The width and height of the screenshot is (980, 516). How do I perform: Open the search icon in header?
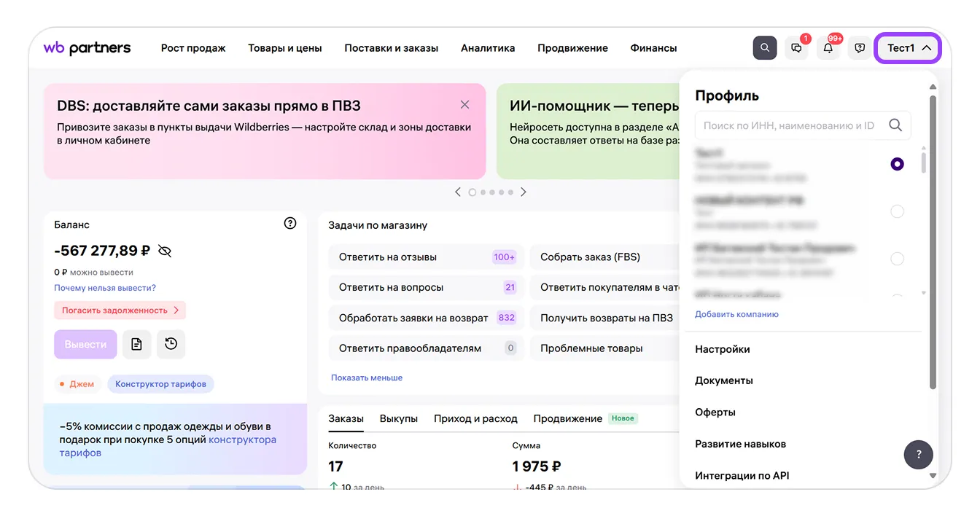pyautogui.click(x=765, y=48)
